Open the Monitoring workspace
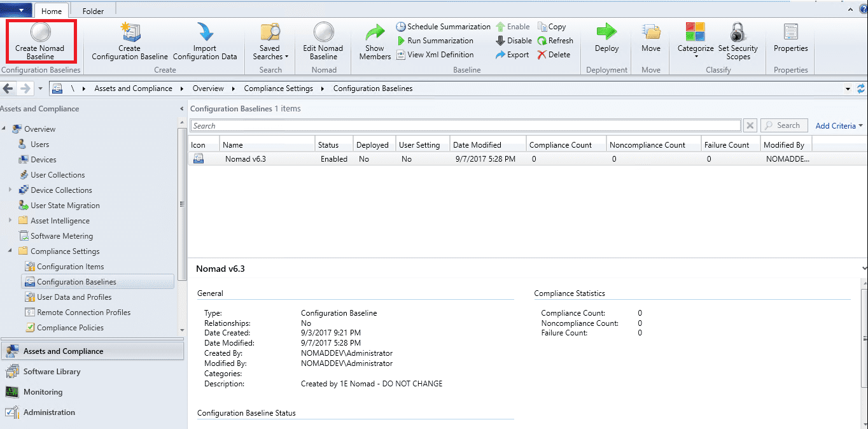 tap(92, 392)
